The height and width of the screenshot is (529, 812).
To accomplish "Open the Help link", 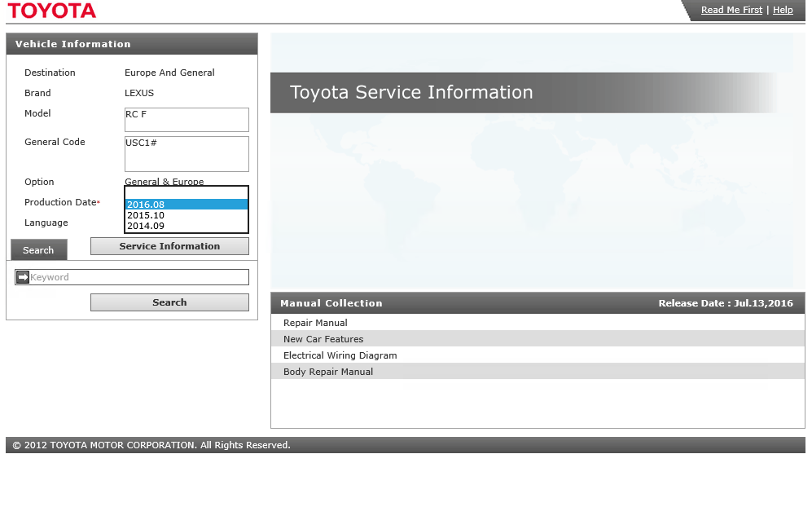I will click(x=783, y=10).
